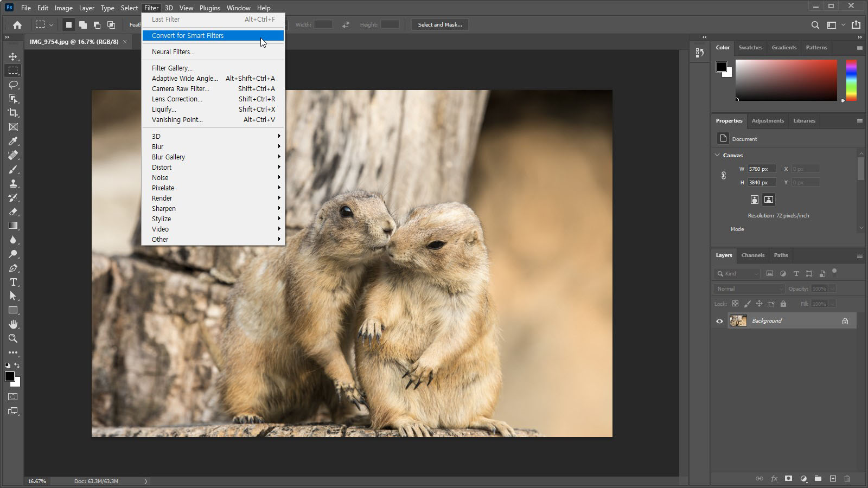Open the layer Kind filter dropdown
Image resolution: width=868 pixels, height=488 pixels.
click(738, 274)
